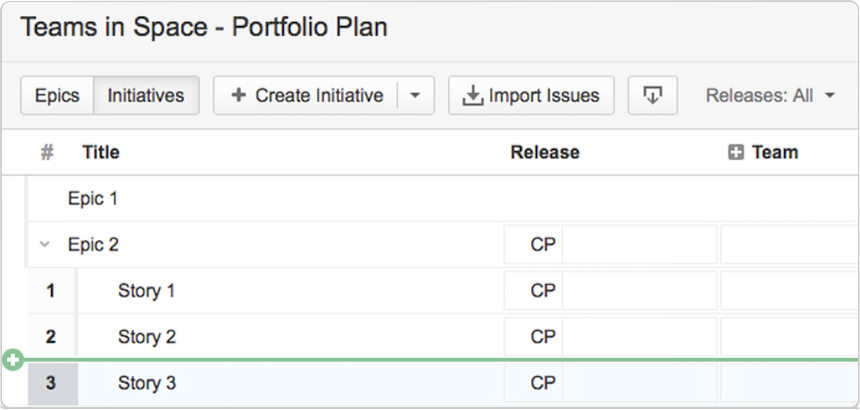860x410 pixels.
Task: Switch to the Initiatives view
Action: 146,95
